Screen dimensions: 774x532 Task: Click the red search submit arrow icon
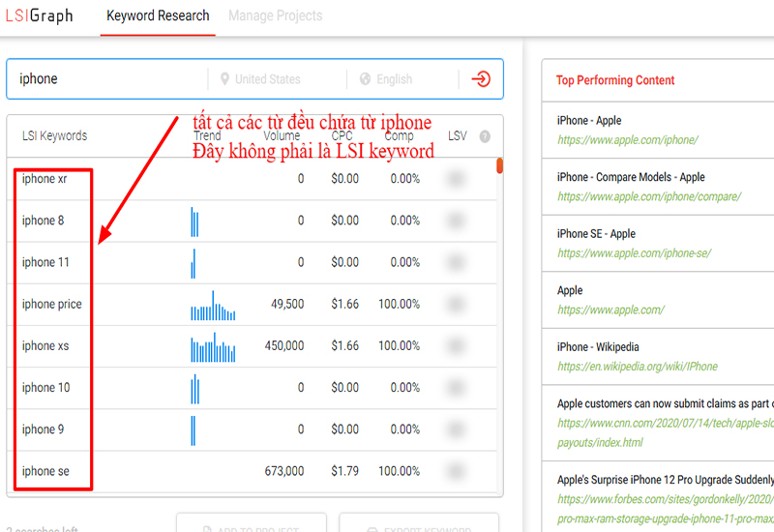(481, 79)
